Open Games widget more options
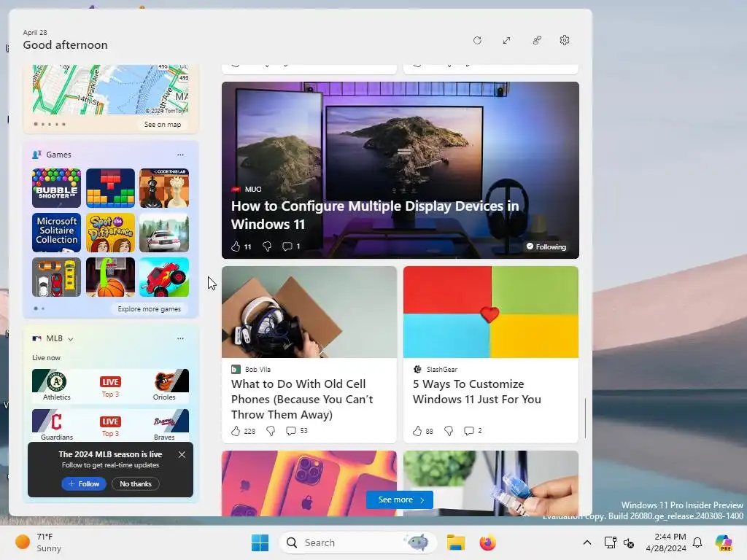The height and width of the screenshot is (560, 747). (180, 155)
